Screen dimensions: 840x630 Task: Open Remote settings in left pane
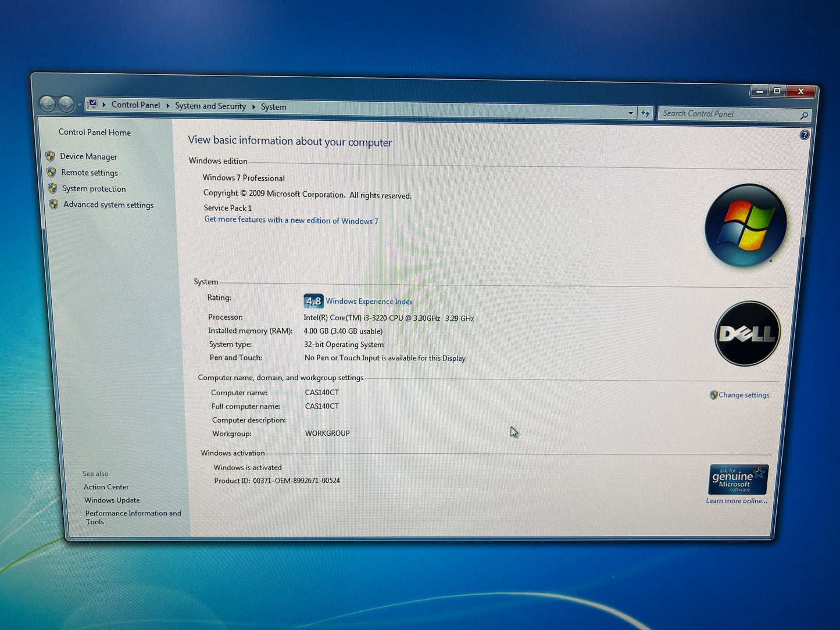pyautogui.click(x=90, y=173)
